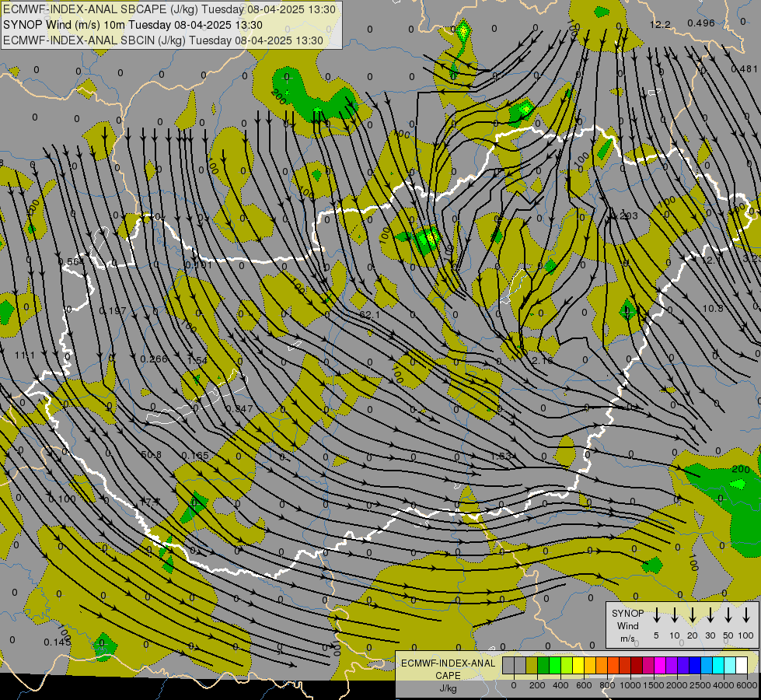Screen dimensions: 761x700
Task: Select the dark blue CAPE legend swatch
Action: pos(695,666)
